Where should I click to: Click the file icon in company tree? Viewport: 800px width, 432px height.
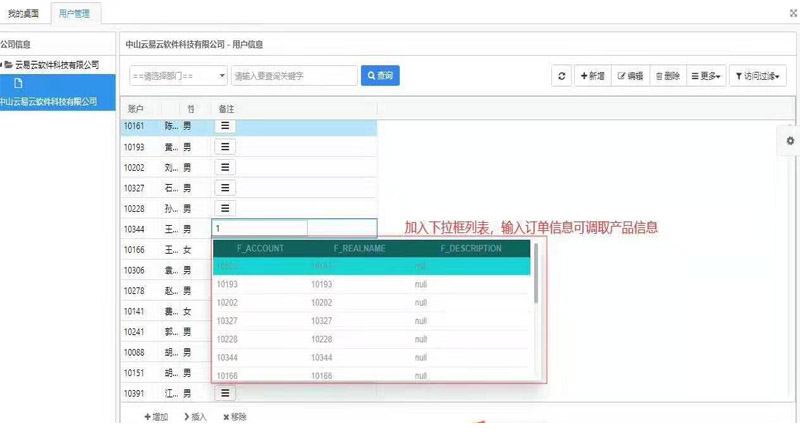point(18,83)
